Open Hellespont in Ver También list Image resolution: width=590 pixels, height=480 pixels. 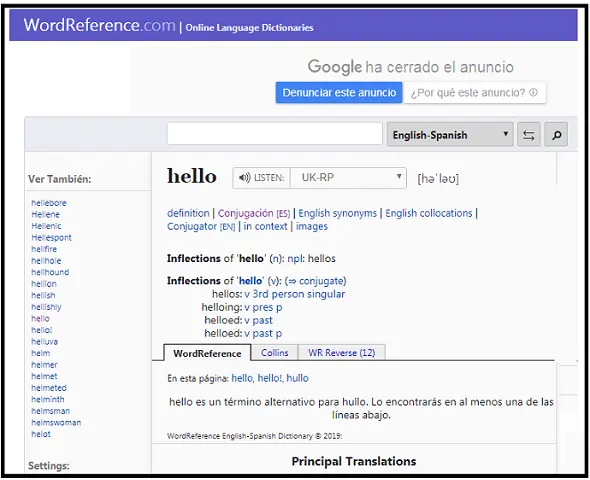(x=52, y=238)
